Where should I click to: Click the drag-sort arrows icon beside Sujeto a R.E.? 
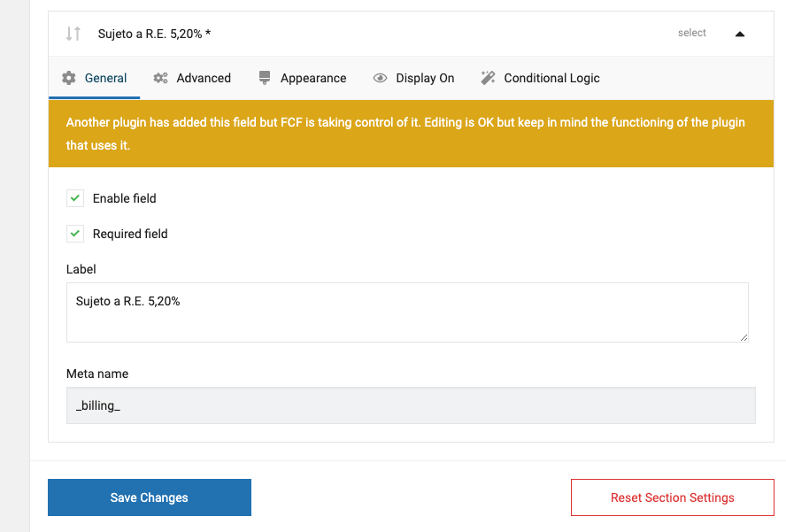(73, 34)
